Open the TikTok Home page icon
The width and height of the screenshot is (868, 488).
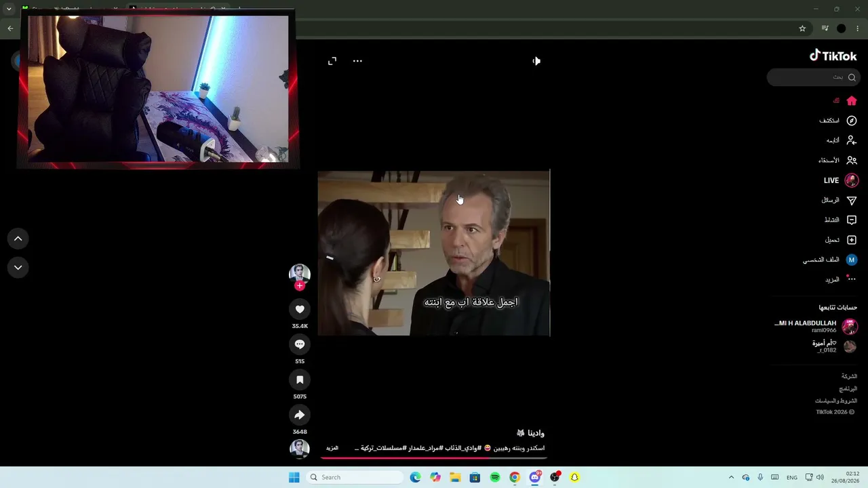pos(852,101)
